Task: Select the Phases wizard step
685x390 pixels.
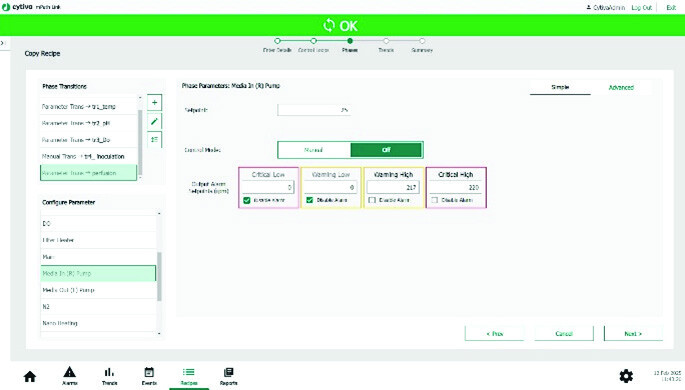Action: (x=350, y=41)
